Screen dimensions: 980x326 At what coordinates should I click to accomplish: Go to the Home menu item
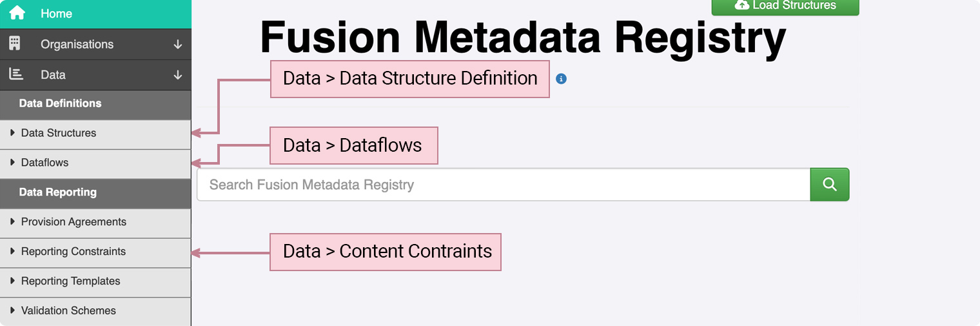[x=56, y=14]
